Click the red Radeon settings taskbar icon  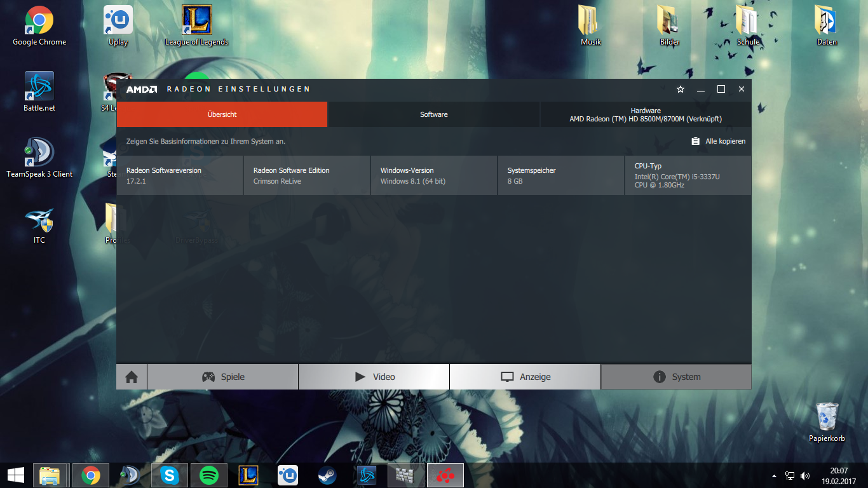click(445, 475)
